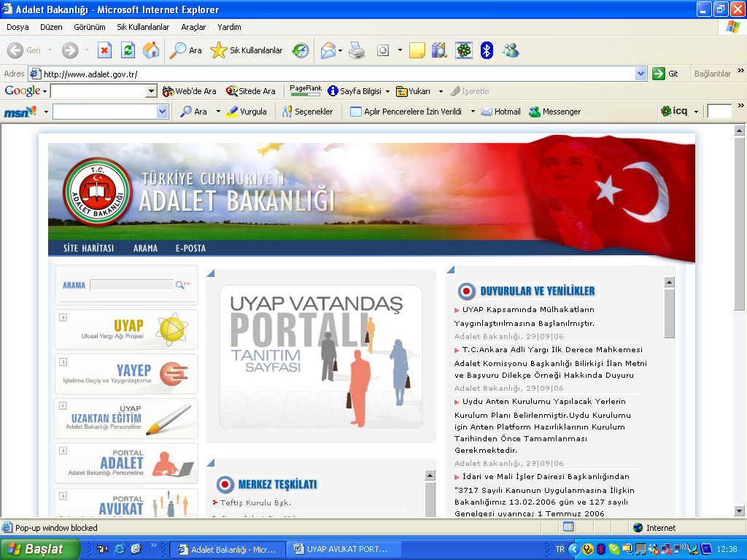Click the Forward arrow button

click(70, 50)
